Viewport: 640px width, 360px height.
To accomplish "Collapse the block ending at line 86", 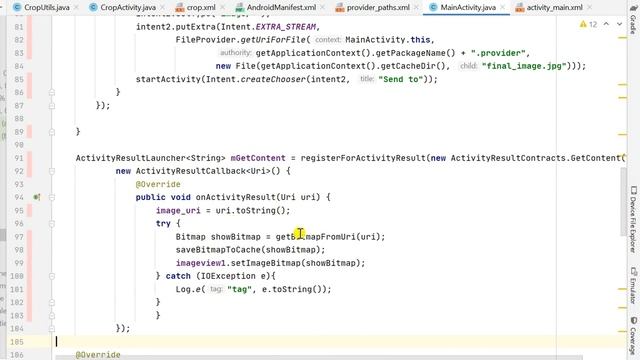I will pyautogui.click(x=52, y=93).
